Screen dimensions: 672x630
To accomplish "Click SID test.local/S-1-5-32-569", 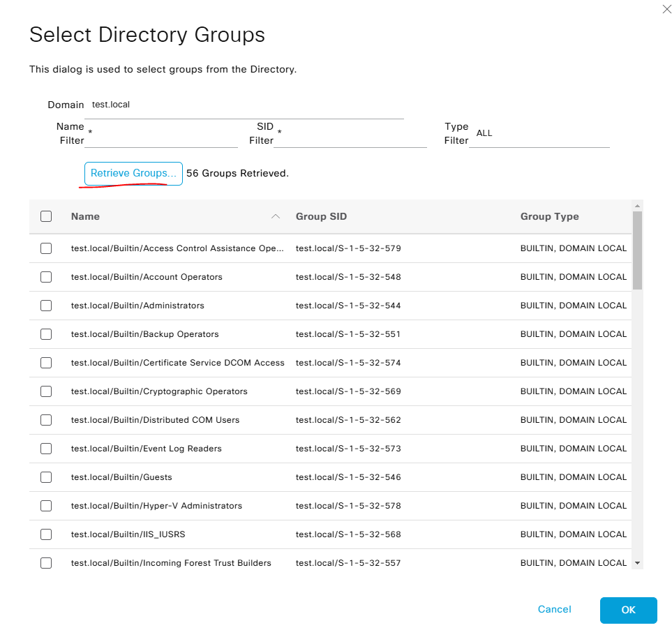I will pyautogui.click(x=348, y=391).
